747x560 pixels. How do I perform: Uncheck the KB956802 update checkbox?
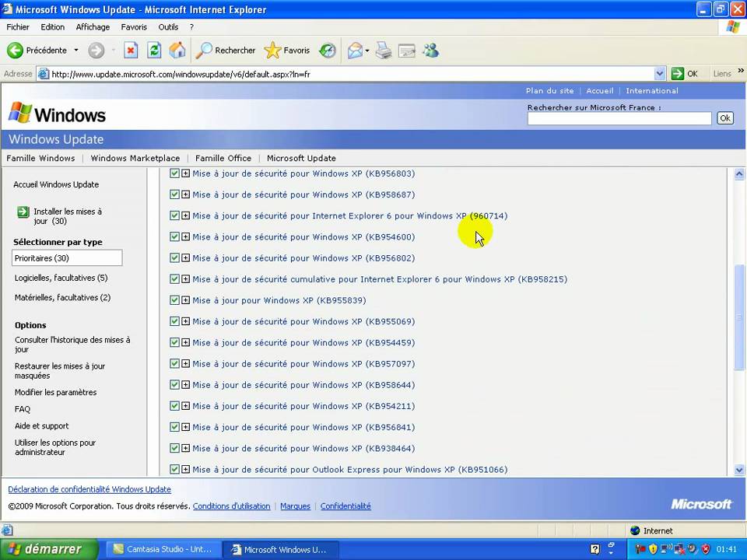point(174,257)
